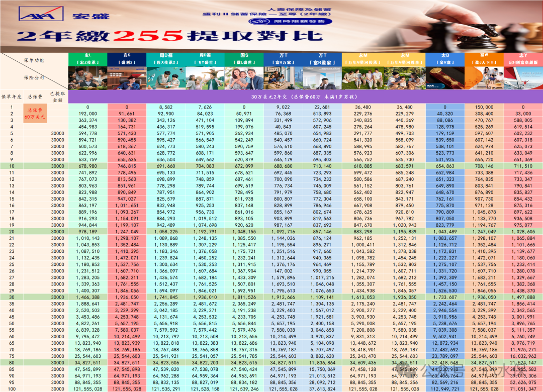This screenshot has width=543, height=392.
Task: Select the value 711,510 in year 10
Action: (523, 166)
